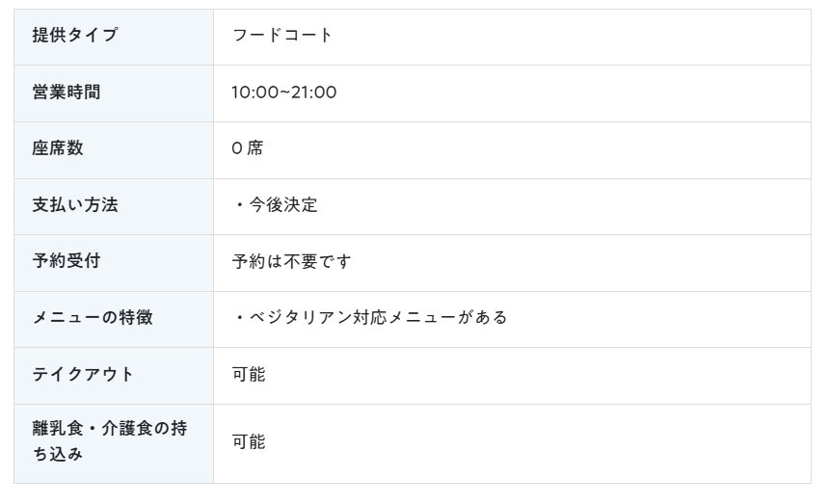
Task: Click the 21:00 closing time
Action: [313, 93]
